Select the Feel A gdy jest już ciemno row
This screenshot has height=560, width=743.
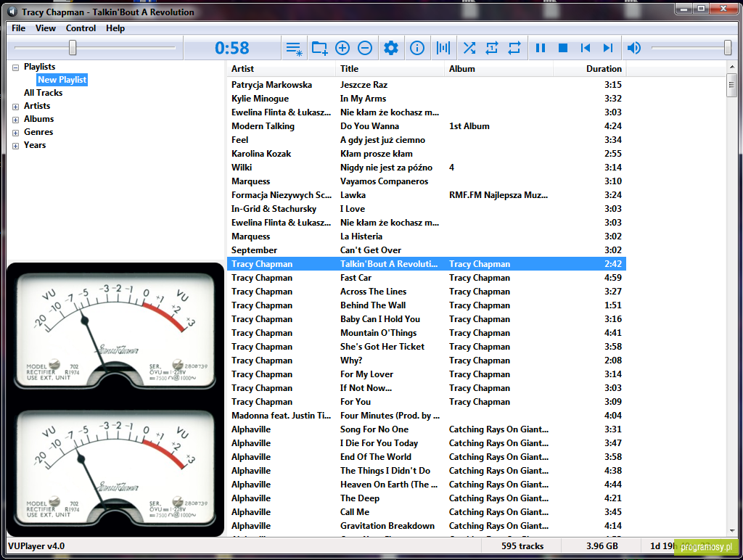pos(427,140)
